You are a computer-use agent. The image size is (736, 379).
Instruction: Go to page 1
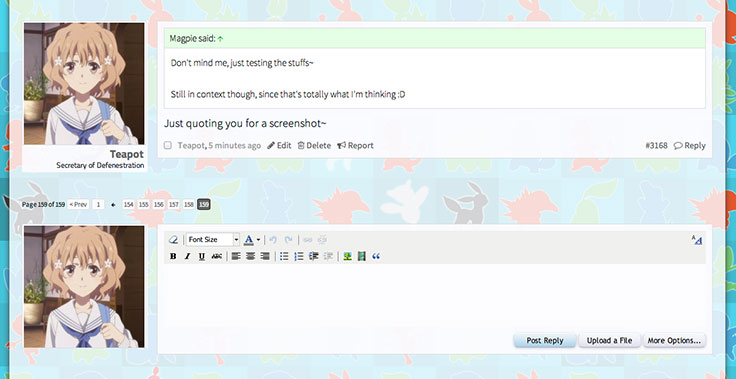[x=98, y=204]
